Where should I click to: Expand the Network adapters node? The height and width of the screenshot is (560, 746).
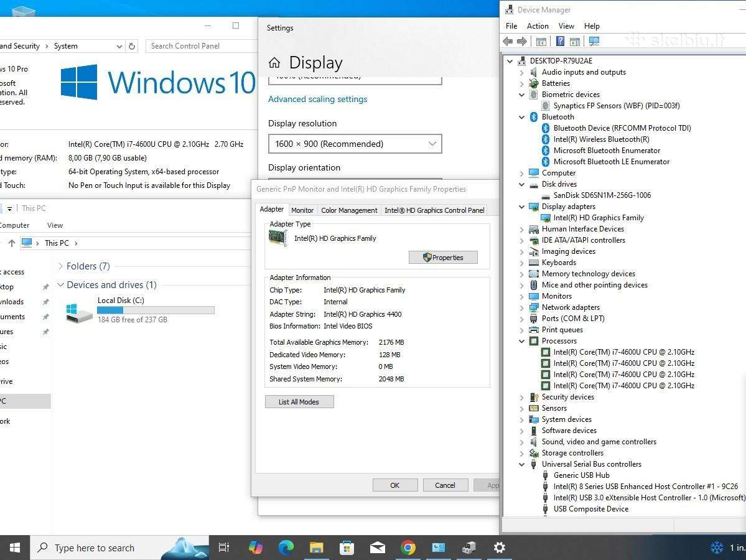tap(522, 307)
